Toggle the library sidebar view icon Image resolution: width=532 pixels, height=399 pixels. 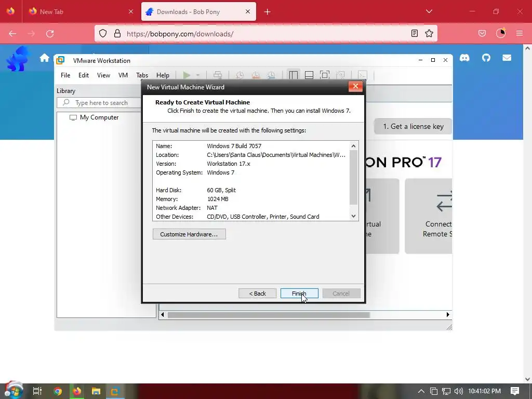click(293, 75)
